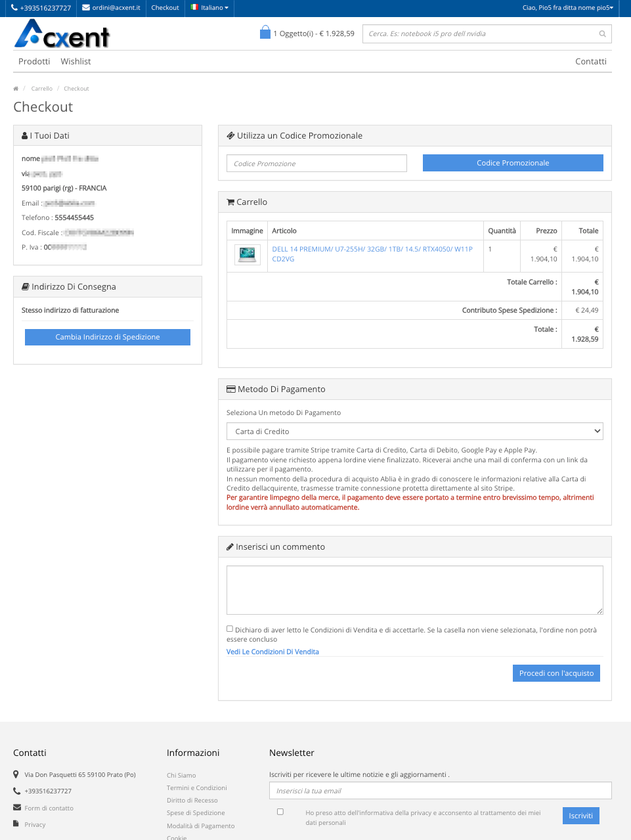Open the user account dropdown menu
631x840 pixels.
[x=568, y=8]
